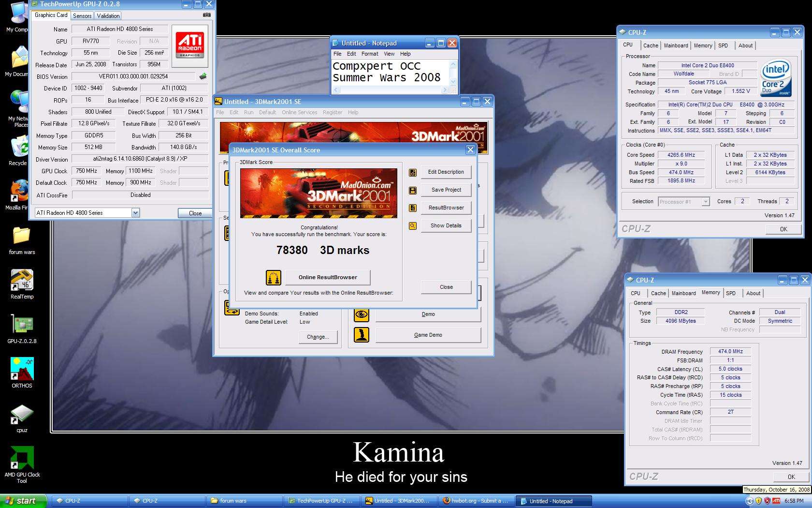Open the forum wars folder icon

pyautogui.click(x=22, y=240)
